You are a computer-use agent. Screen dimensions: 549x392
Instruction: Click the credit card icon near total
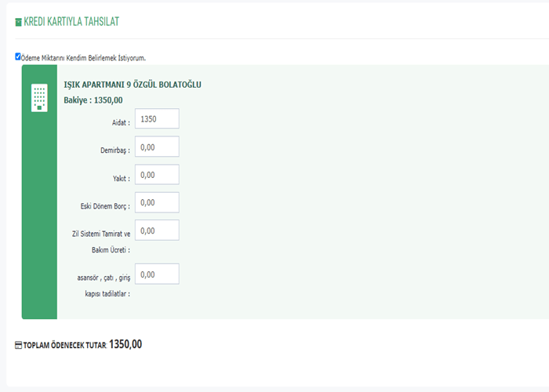18,345
